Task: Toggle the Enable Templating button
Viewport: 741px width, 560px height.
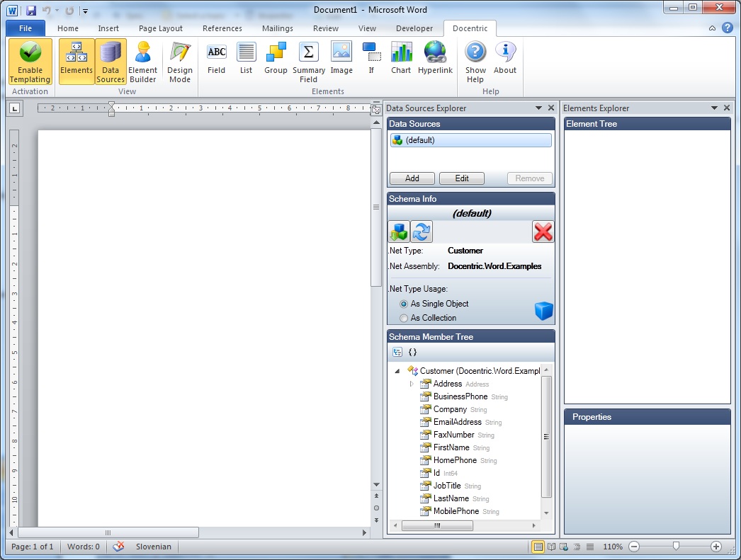Action: point(30,62)
